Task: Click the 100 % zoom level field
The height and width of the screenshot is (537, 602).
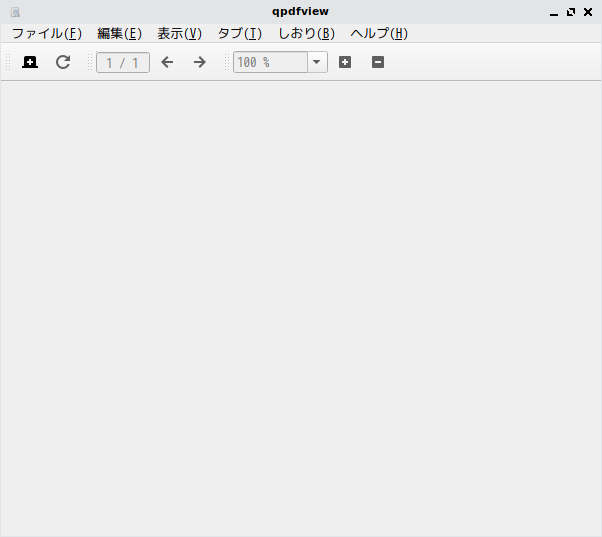Action: click(270, 62)
